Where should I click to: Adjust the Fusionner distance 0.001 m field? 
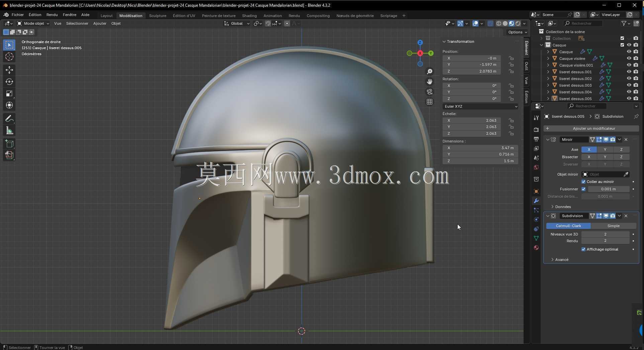pyautogui.click(x=609, y=189)
